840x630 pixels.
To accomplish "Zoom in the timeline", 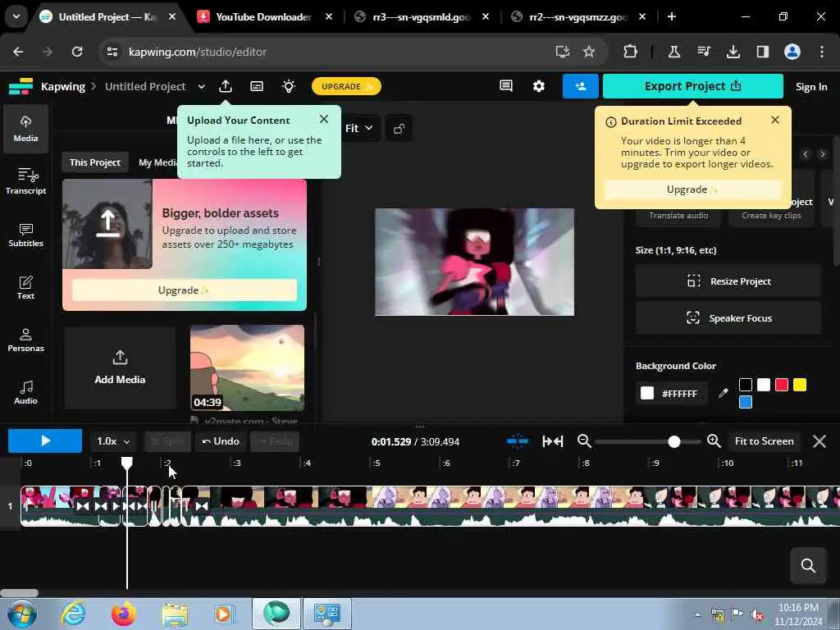I will 714,441.
